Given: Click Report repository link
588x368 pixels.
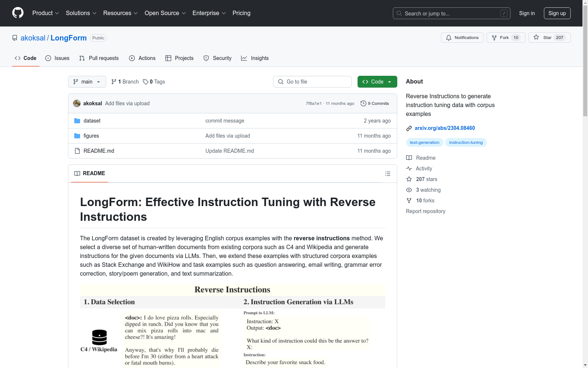Looking at the screenshot, I should pos(426,211).
